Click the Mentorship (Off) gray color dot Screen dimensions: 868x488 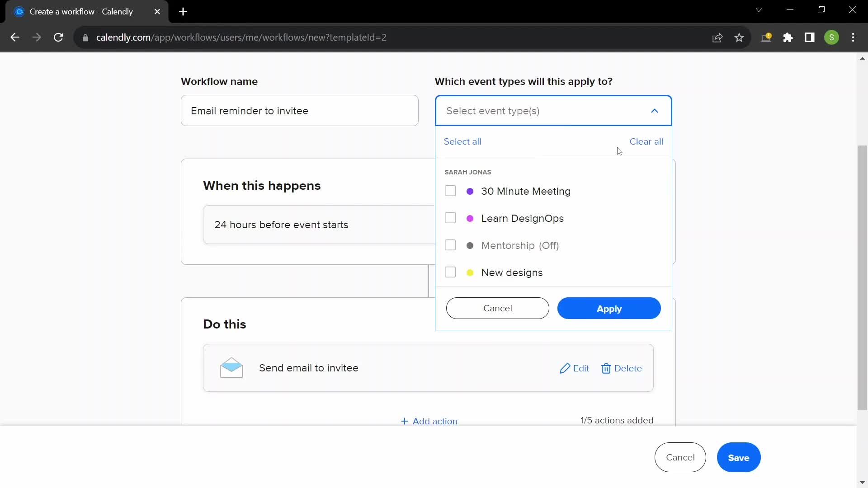coord(470,245)
